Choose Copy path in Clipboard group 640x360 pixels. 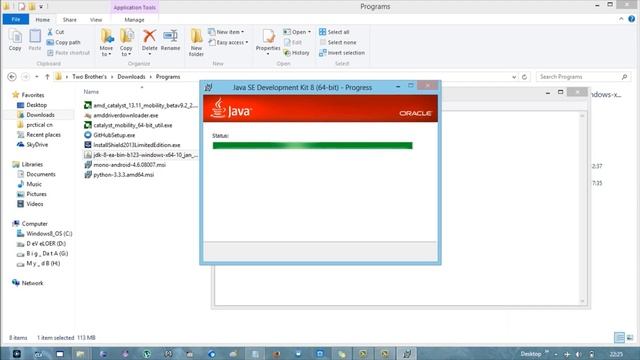[63, 42]
